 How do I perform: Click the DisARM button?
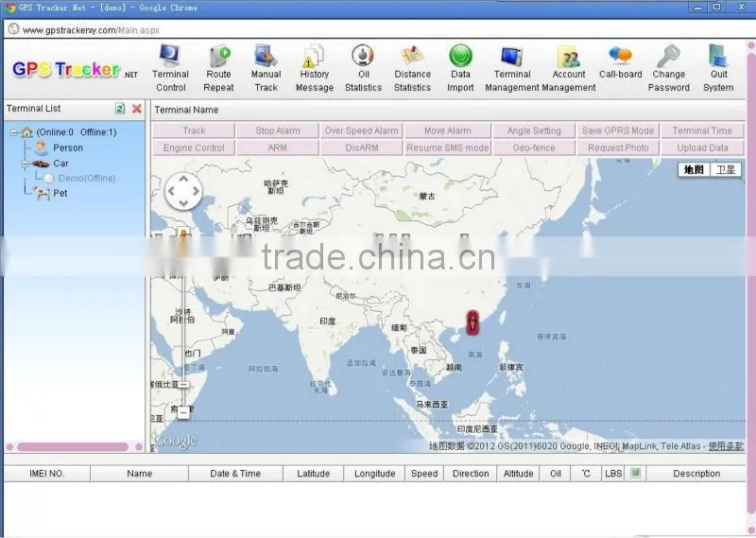tap(362, 148)
